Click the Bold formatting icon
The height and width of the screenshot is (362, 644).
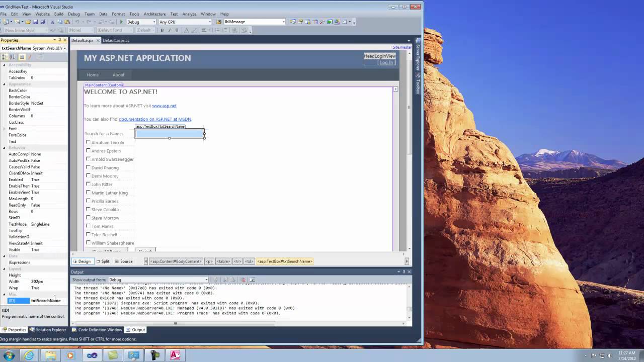162,30
